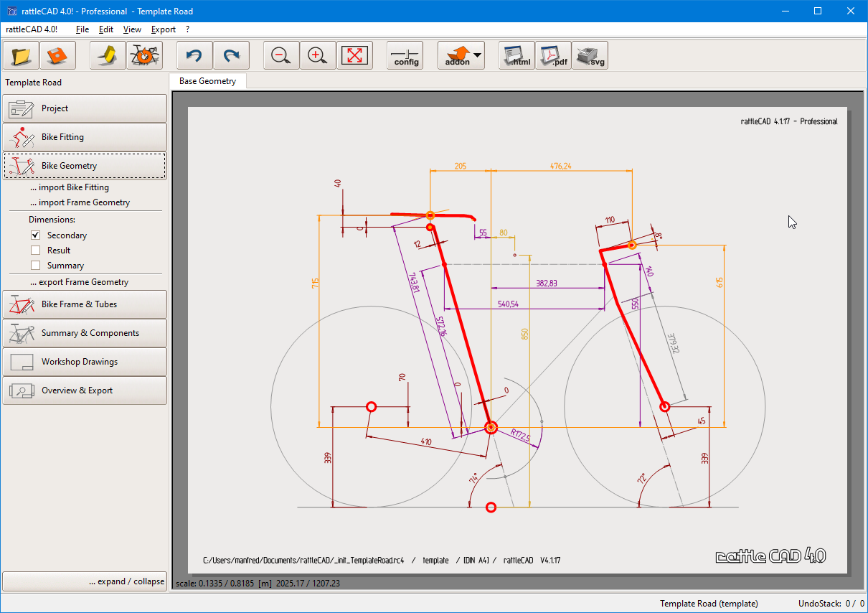This screenshot has height=613, width=868.
Task: Click the 410 chainstay length dimension
Action: [x=426, y=442]
